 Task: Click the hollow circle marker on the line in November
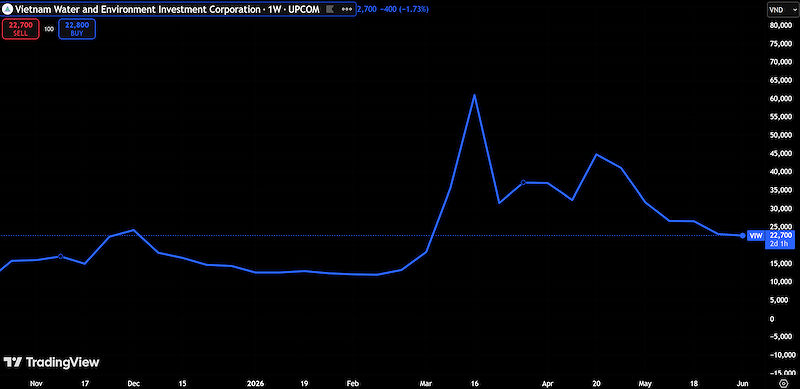pos(60,256)
